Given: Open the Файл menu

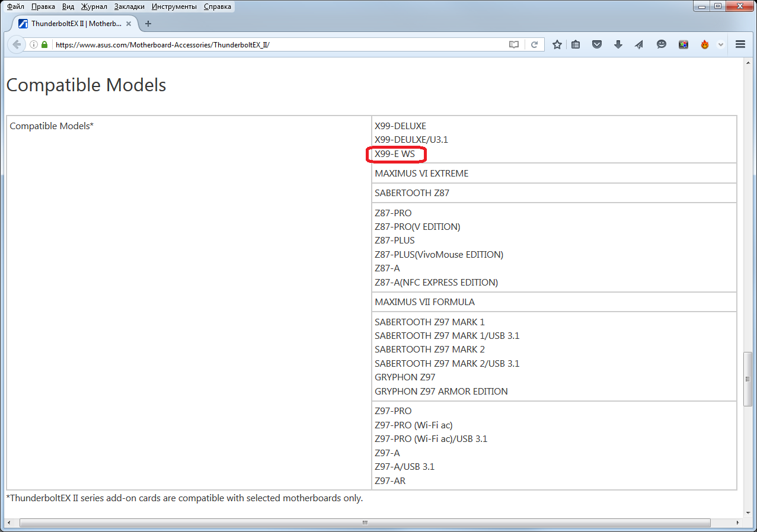Looking at the screenshot, I should 15,7.
